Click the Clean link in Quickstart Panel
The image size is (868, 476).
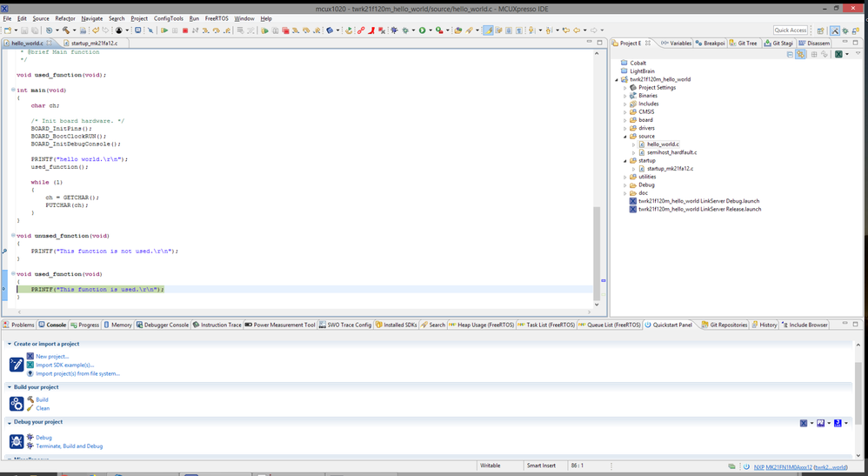tap(43, 408)
